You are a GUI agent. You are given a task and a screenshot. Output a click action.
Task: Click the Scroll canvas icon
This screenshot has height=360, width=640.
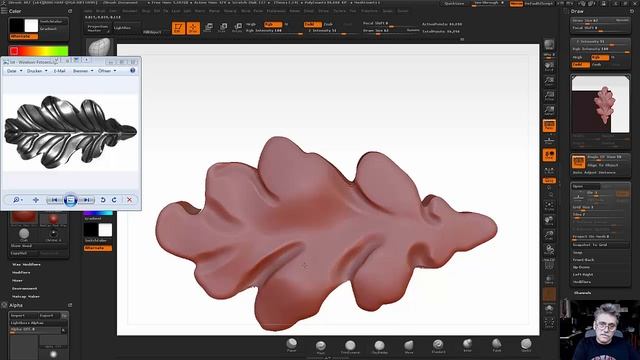549,66
